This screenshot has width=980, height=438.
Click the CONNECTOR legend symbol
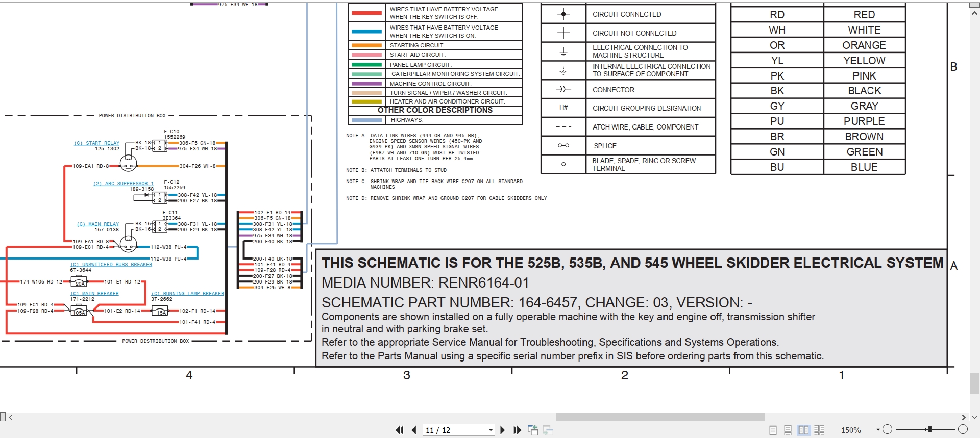(563, 89)
